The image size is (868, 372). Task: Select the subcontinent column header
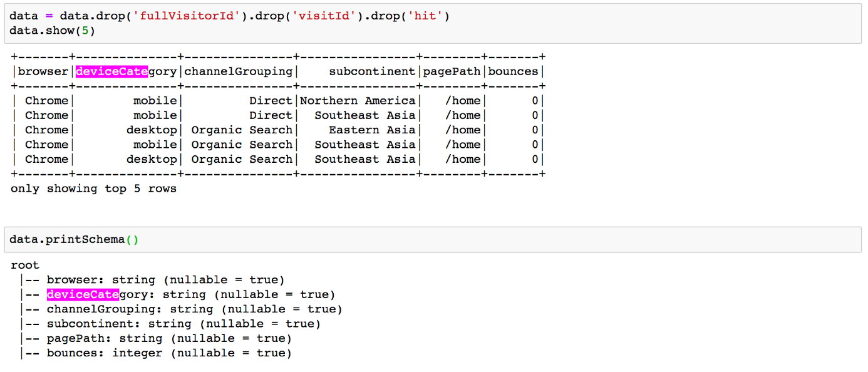click(x=372, y=71)
